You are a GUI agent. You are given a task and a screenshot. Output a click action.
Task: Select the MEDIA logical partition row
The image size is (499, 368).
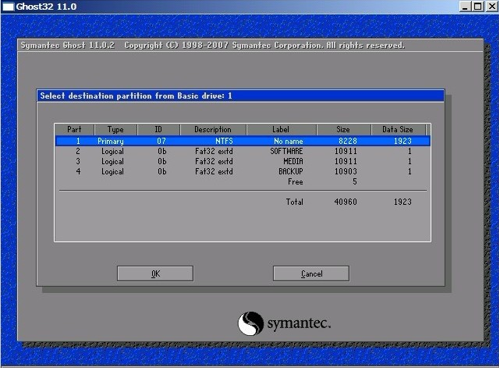(243, 161)
